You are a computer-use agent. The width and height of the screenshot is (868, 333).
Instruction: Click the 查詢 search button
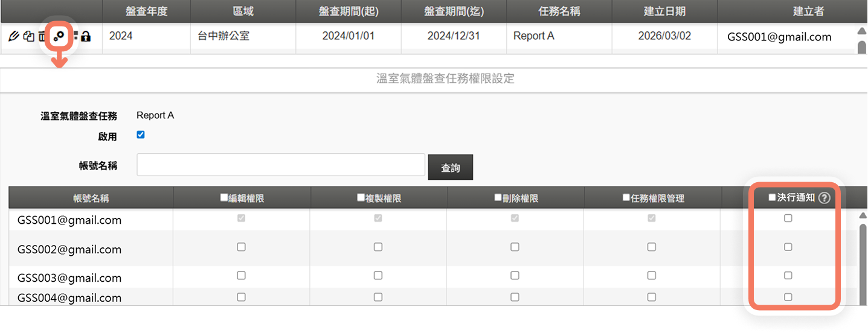point(450,168)
